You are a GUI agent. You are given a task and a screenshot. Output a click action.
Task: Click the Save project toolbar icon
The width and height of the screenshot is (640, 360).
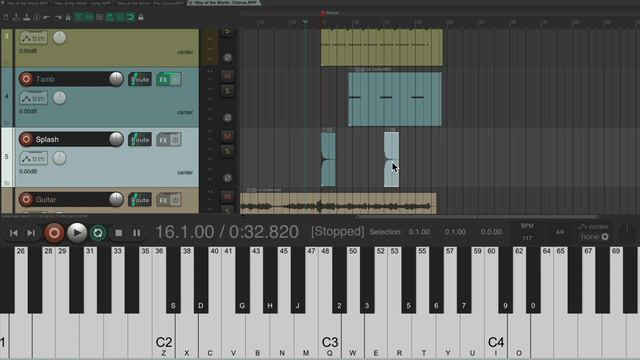(x=26, y=17)
